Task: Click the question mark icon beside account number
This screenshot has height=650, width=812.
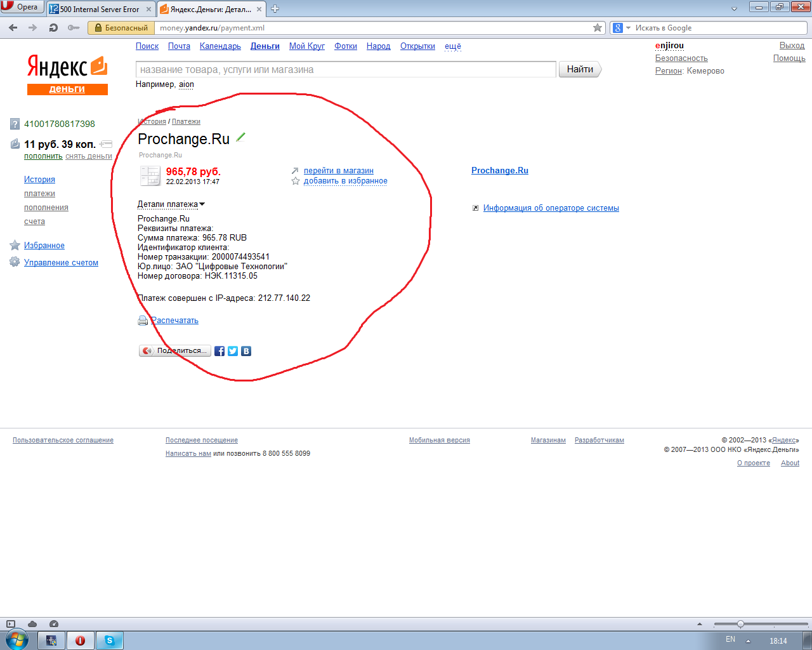Action: click(15, 124)
